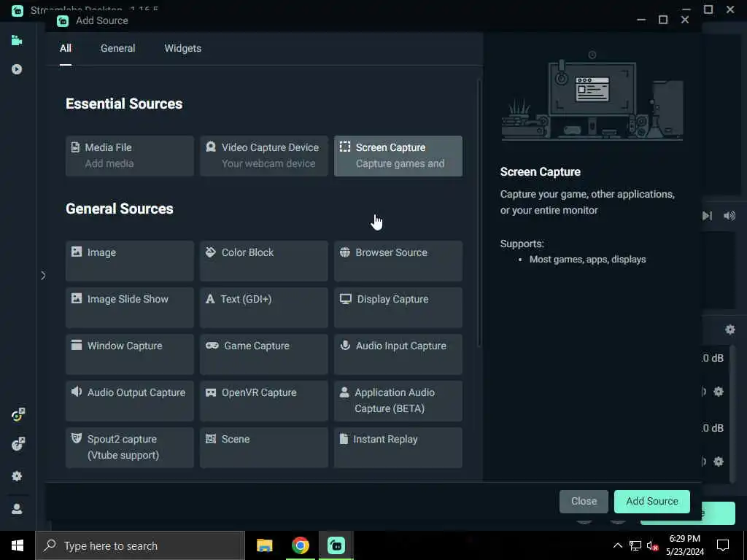Click the skip-next icon in main window

(708, 216)
